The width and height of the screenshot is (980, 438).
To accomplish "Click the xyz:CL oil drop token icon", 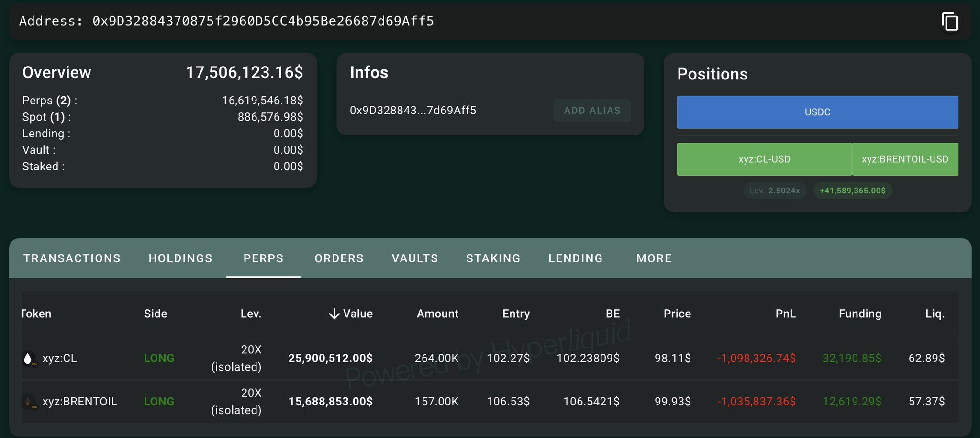I will click(x=28, y=359).
